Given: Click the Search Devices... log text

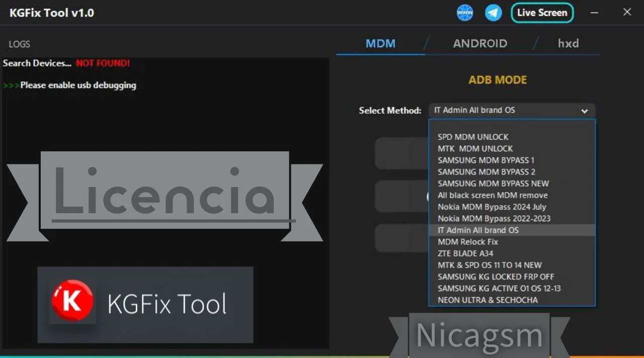Looking at the screenshot, I should pyautogui.click(x=37, y=63).
